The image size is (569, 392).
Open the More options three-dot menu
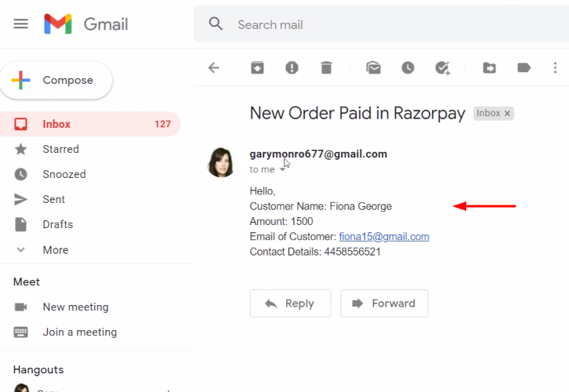click(555, 68)
